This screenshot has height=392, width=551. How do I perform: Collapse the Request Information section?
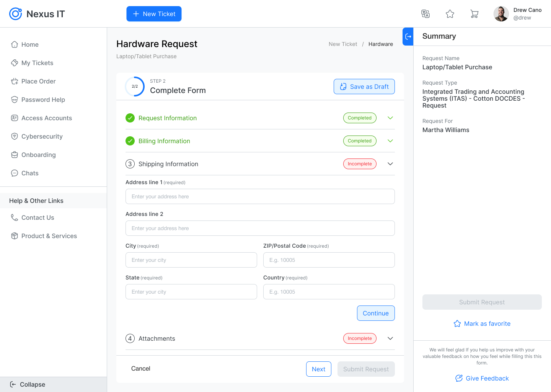390,118
